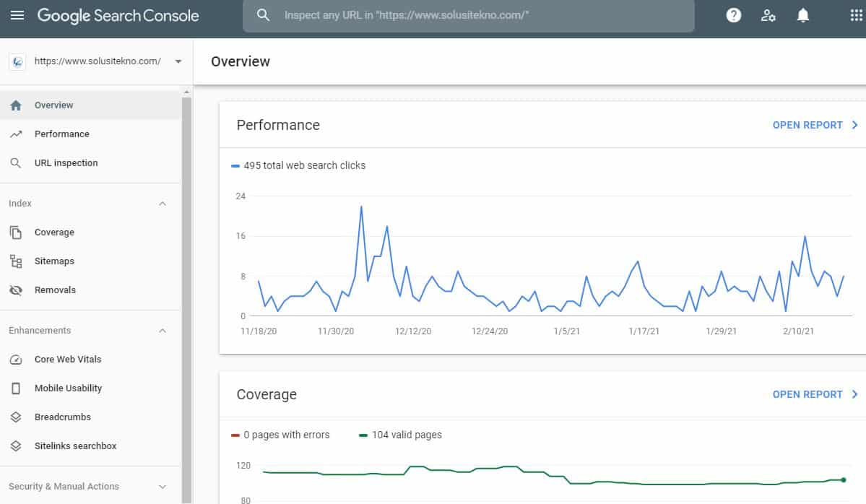Click the Breadcrumbs layers icon

point(16,417)
